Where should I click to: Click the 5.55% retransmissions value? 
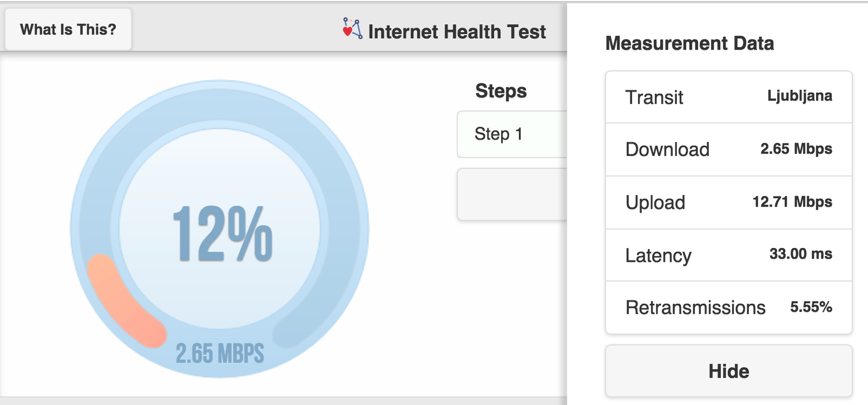811,307
